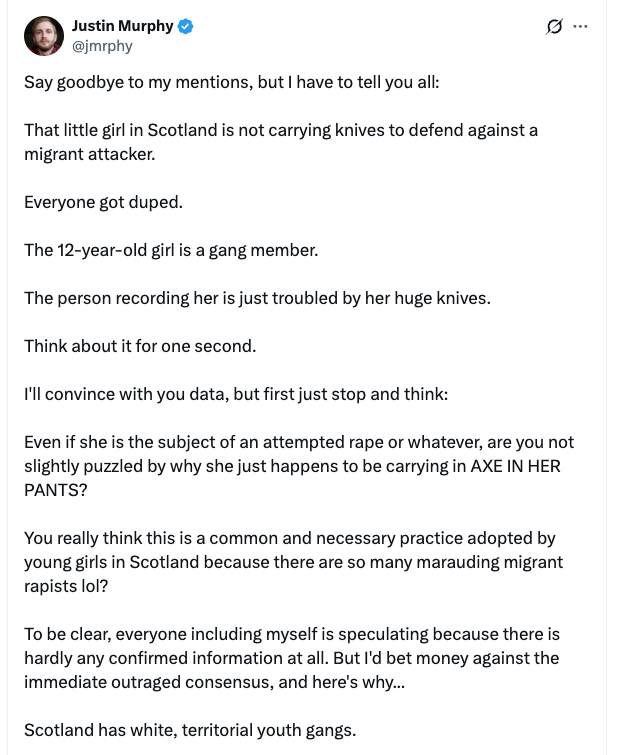Screen dimensions: 621x755
Task: Click 'Scotland has white, territorial youth gangs.'
Action: coord(189,730)
